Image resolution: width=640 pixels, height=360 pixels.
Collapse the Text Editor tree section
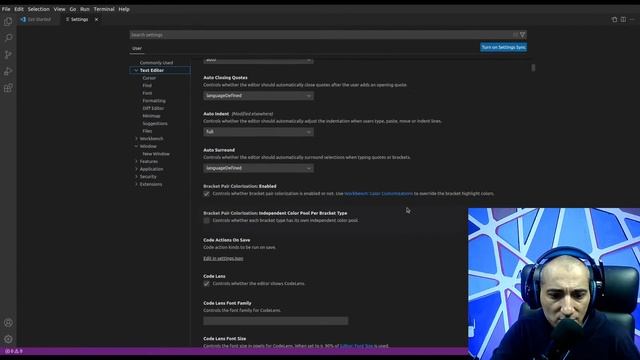pos(136,70)
